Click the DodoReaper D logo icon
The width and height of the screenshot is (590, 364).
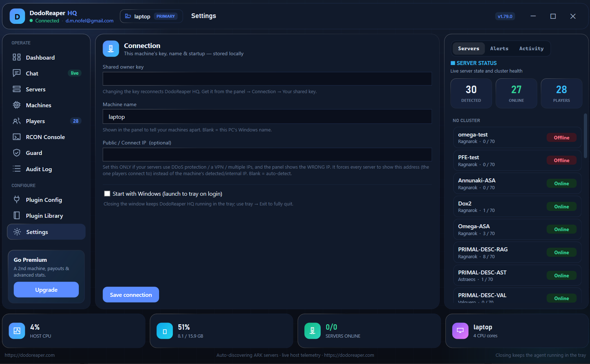pos(17,16)
